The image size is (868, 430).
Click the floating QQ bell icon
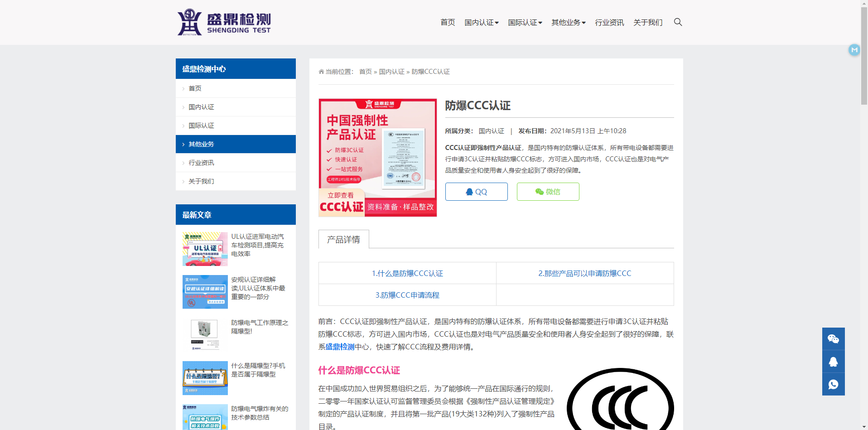click(x=833, y=361)
